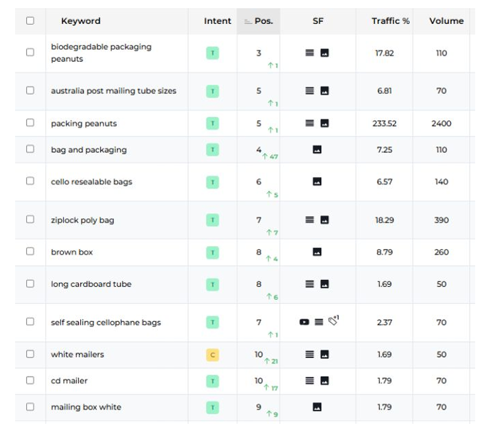Sort by the Traffic % column header
The image size is (504, 437).
click(390, 21)
